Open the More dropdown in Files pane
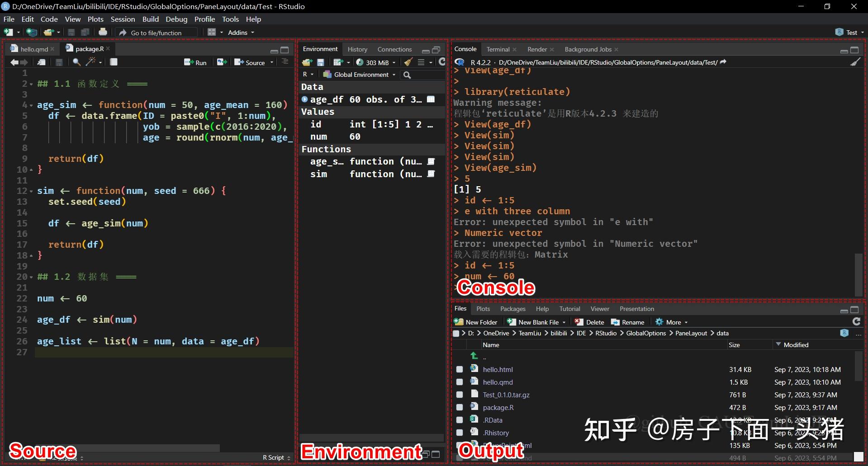This screenshot has height=466, width=868. [671, 322]
